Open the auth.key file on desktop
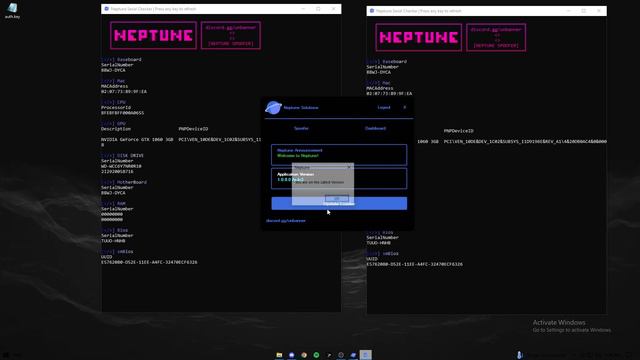This screenshot has width=640, height=360. pyautogui.click(x=12, y=11)
